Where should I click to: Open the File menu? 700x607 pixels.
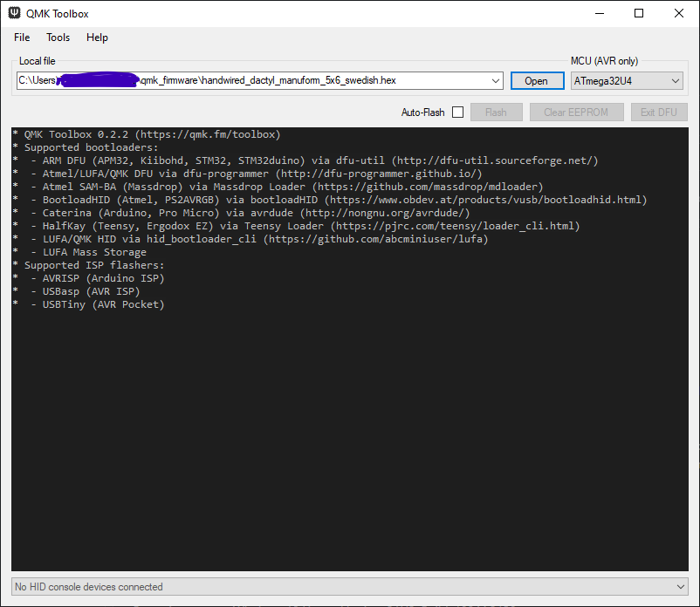[x=22, y=37]
